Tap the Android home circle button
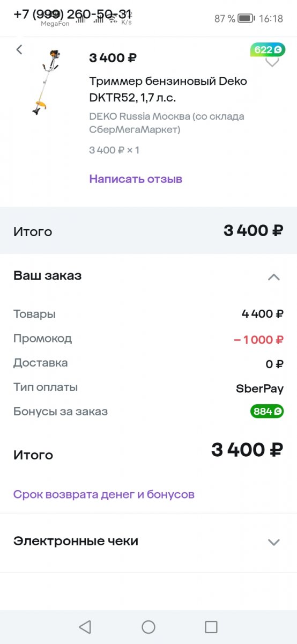Screen dimensions: 297x644 coord(148,627)
